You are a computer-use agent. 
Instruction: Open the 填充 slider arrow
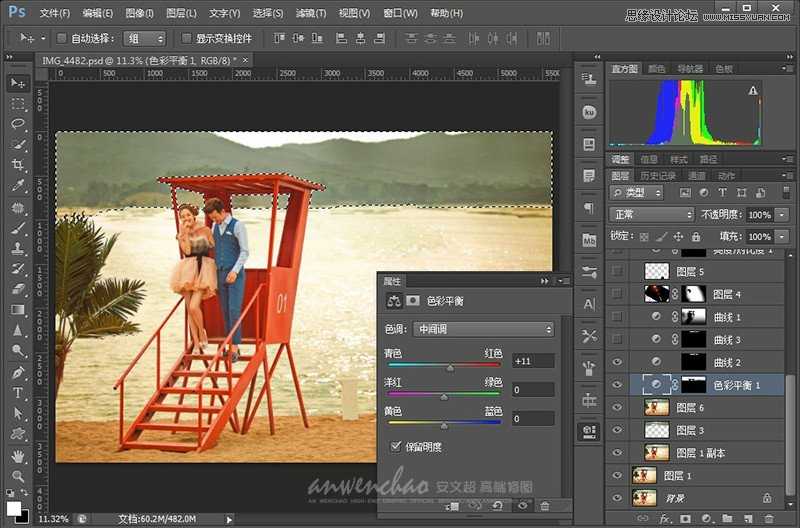click(782, 237)
